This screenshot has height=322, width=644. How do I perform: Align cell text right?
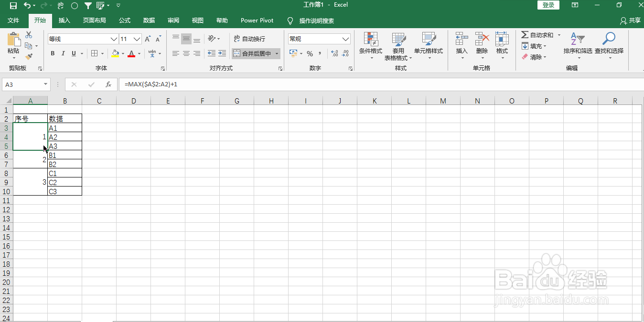(x=197, y=53)
